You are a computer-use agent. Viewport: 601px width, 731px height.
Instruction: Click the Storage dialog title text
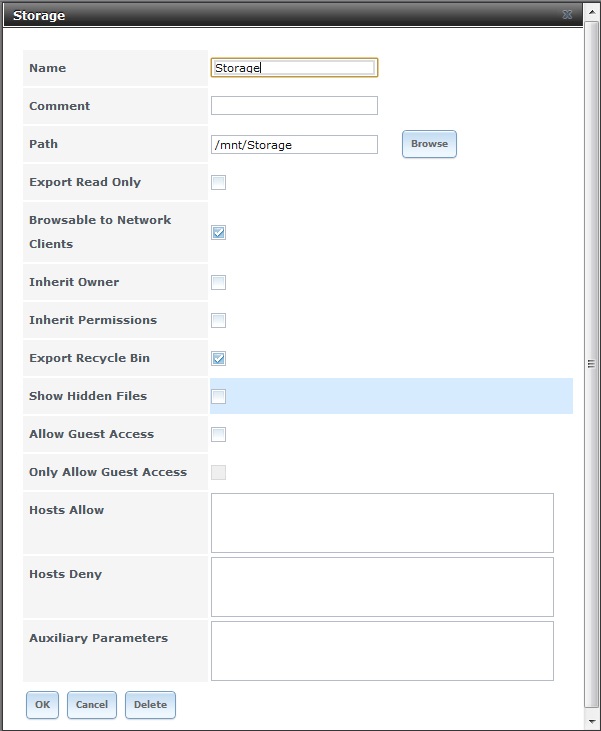(x=39, y=15)
